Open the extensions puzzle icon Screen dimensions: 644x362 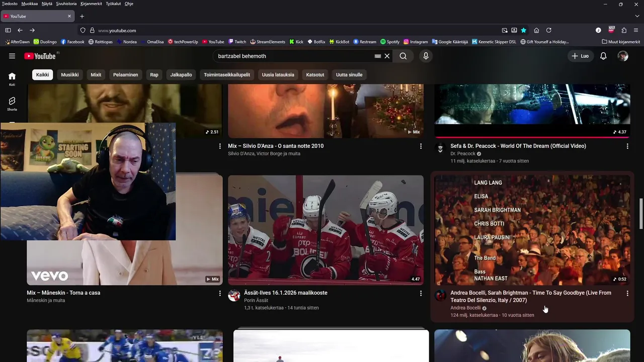click(624, 30)
